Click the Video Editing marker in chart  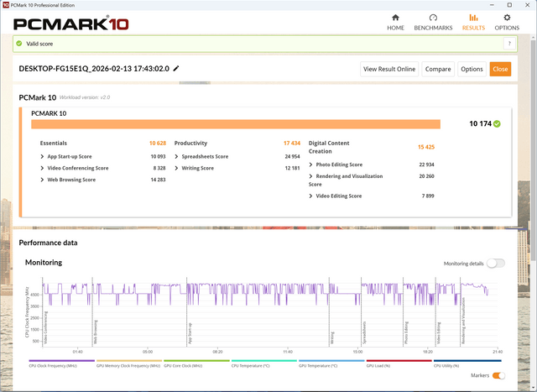pos(439,332)
